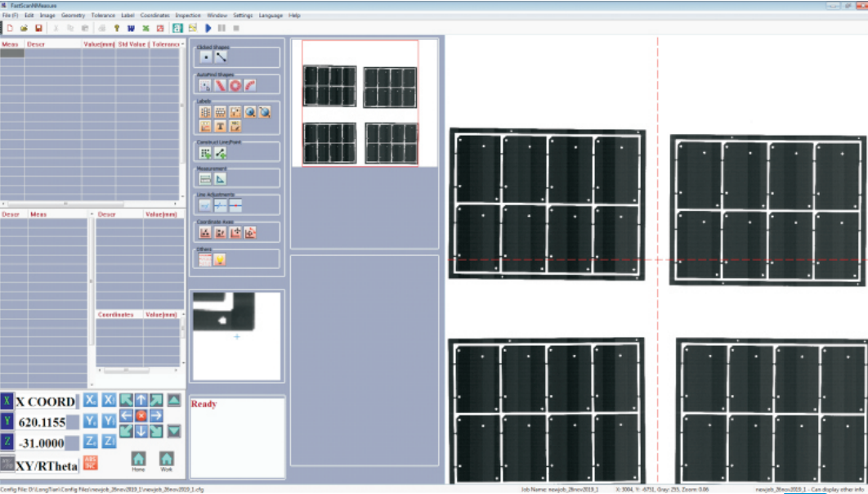
Task: Open the File (F) menu
Action: click(x=10, y=16)
